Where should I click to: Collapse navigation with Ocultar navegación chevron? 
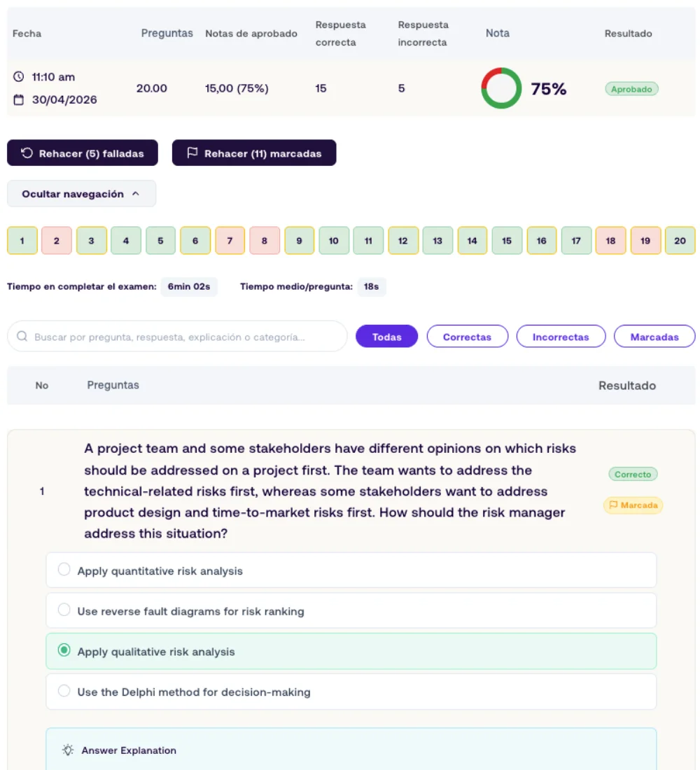point(136,193)
